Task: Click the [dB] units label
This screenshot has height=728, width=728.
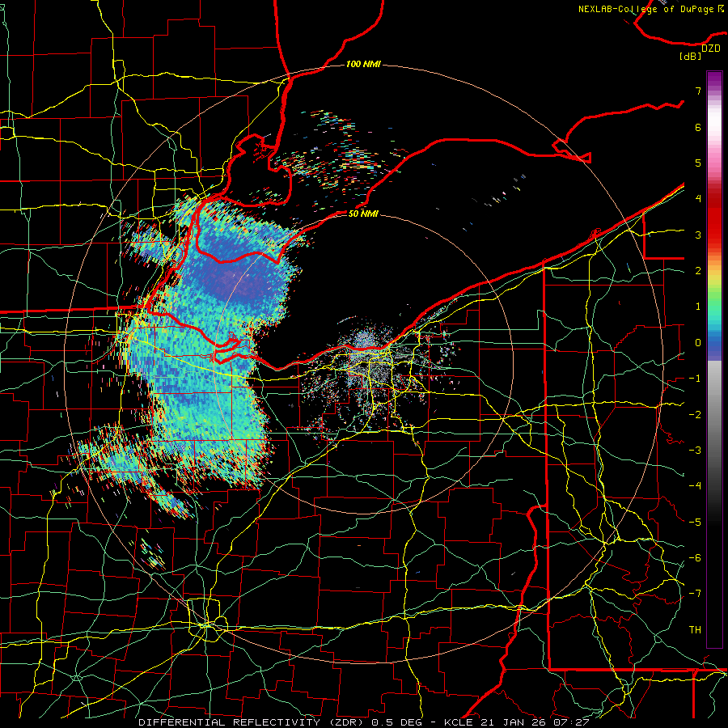Action: (x=691, y=56)
